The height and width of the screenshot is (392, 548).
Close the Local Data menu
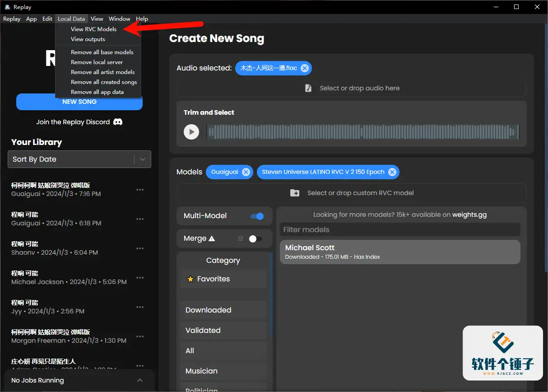[x=71, y=19]
